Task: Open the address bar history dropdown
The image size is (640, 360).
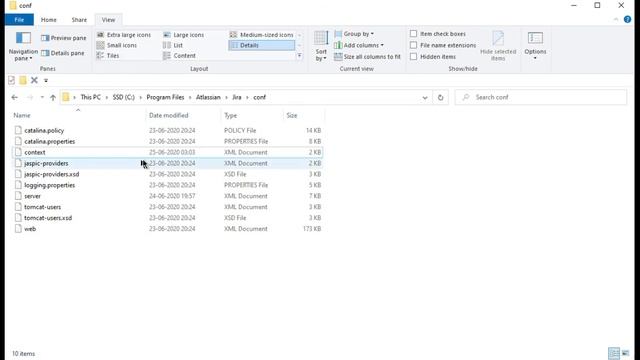Action: (x=425, y=98)
